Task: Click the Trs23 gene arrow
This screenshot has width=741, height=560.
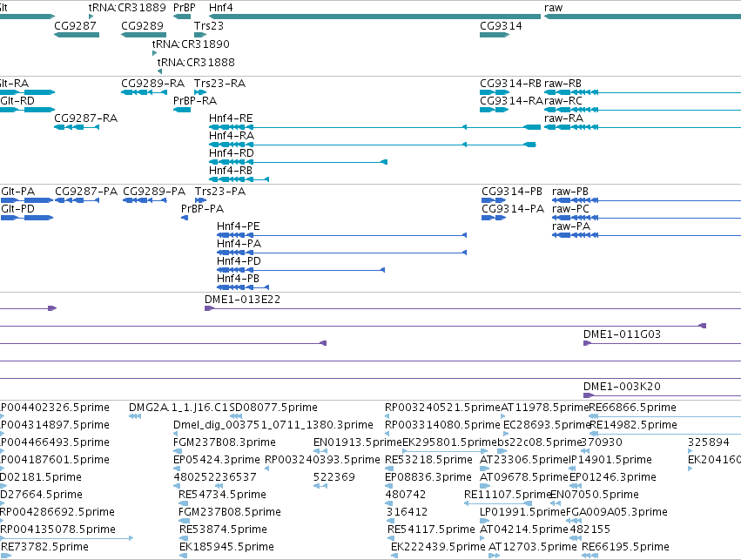Action: 200,35
